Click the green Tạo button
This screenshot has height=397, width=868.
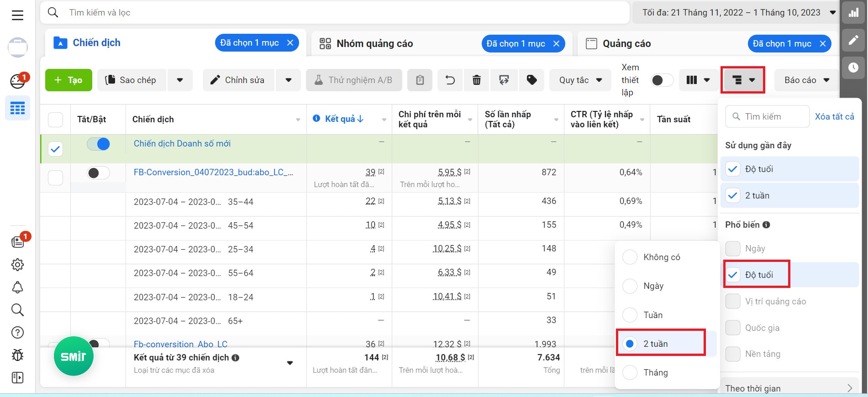(68, 80)
